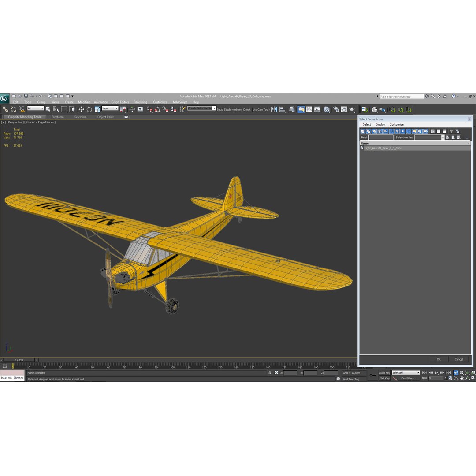Open the quick access toolbar customize arrow
476x476 pixels.
click(x=73, y=96)
